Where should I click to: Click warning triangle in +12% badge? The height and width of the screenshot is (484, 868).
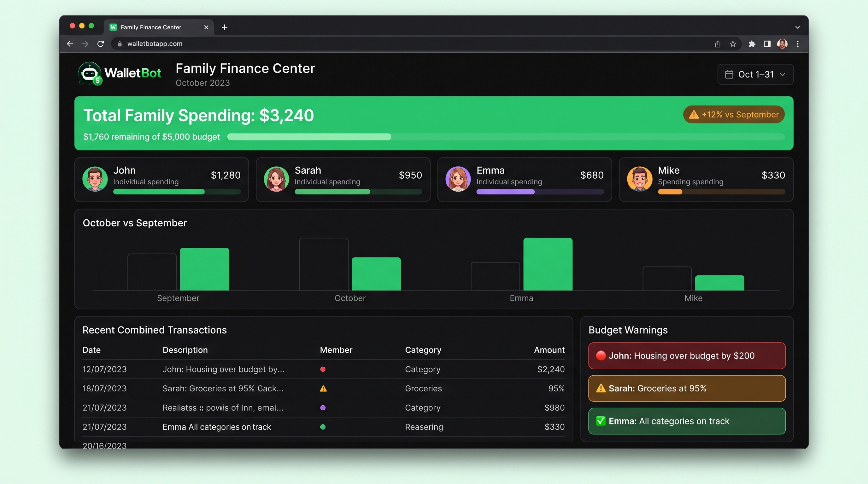coord(694,114)
